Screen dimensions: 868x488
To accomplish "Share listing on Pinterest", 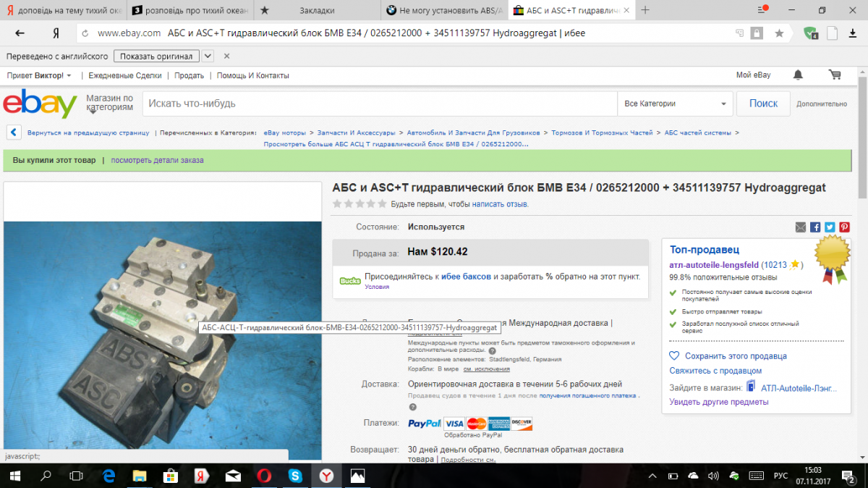I will [844, 227].
